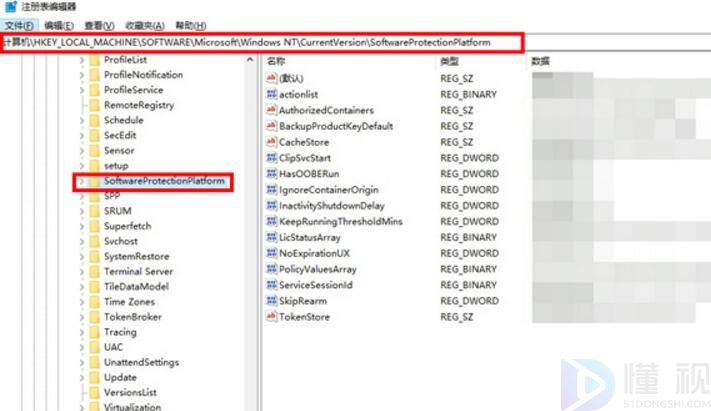Expand the Superfetch key
The image size is (711, 411).
click(x=82, y=226)
